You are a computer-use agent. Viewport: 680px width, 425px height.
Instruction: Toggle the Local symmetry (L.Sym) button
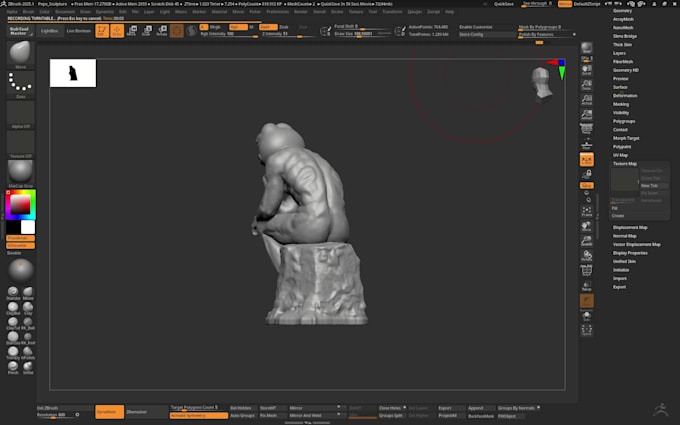tap(586, 160)
